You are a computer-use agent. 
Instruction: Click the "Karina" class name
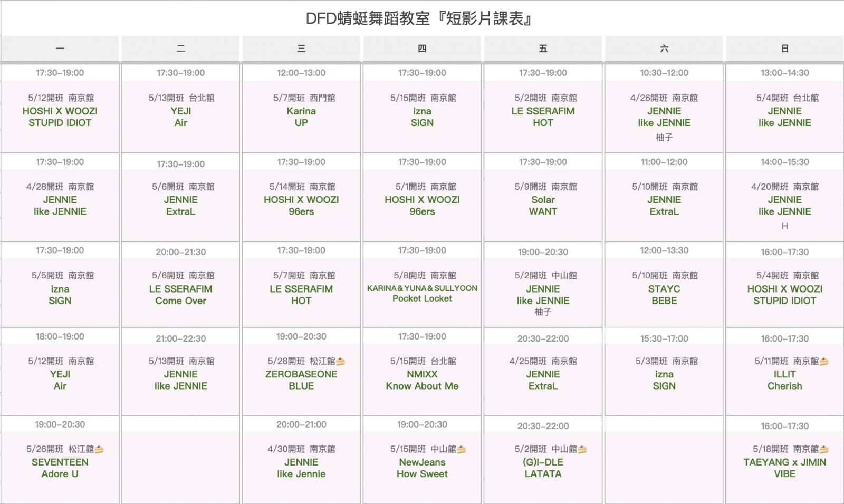(x=301, y=111)
